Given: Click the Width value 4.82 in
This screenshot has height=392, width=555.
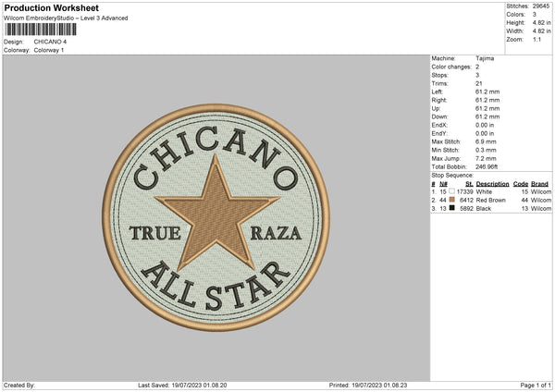Looking at the screenshot, I should click(x=541, y=31).
